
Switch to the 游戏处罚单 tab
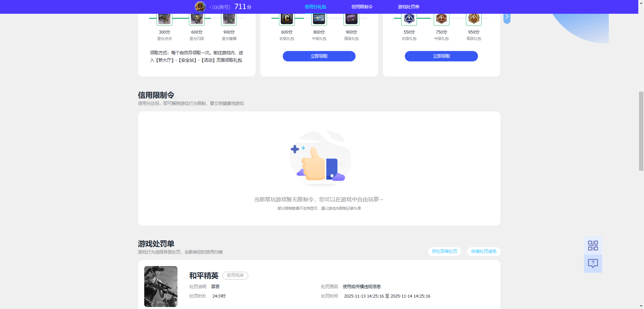(x=409, y=6)
